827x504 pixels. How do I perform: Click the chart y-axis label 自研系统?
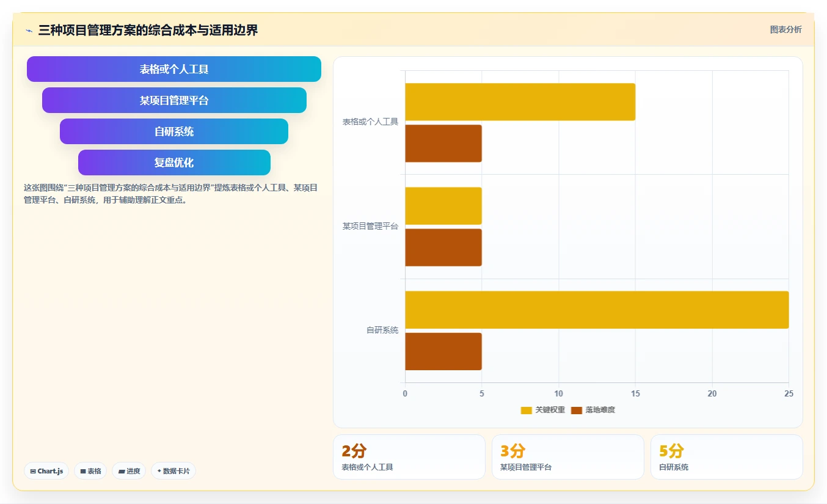click(382, 331)
